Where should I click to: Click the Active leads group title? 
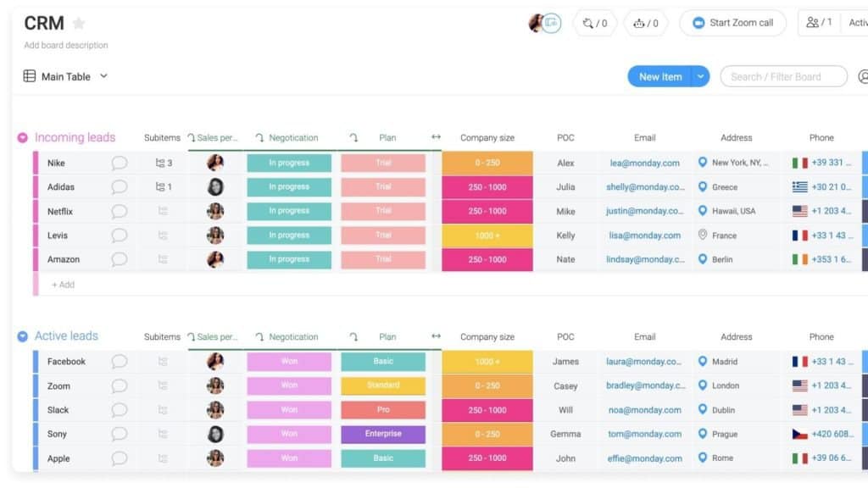coord(66,335)
